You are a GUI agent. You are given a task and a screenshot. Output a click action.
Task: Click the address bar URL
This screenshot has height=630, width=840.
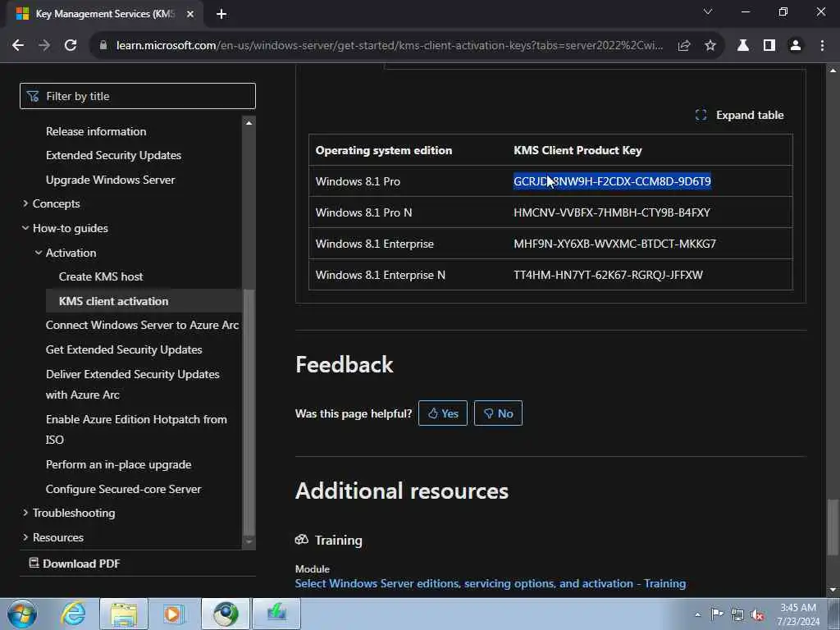pyautogui.click(x=390, y=46)
